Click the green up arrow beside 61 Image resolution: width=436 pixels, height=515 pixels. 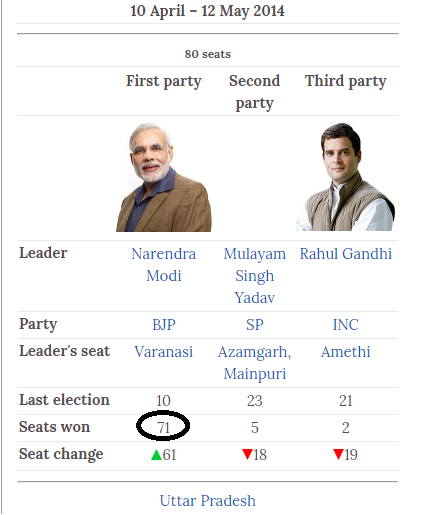point(156,455)
